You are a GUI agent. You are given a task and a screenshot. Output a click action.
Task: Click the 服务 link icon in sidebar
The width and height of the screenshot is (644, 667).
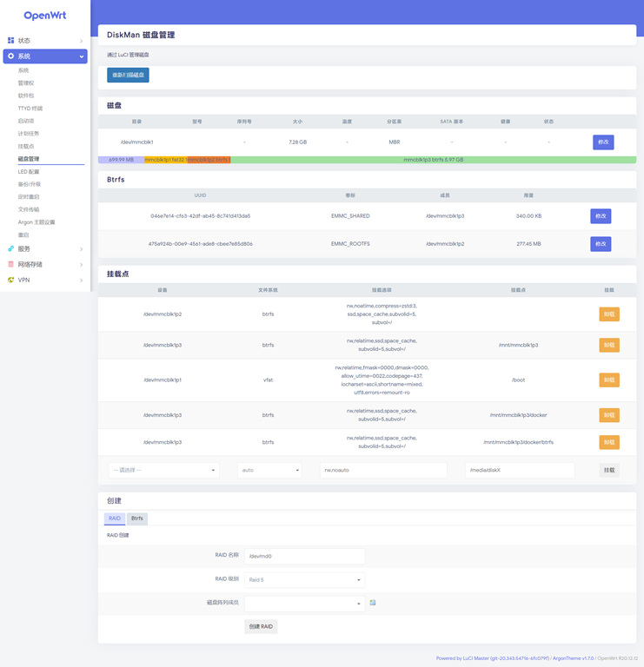coord(10,249)
